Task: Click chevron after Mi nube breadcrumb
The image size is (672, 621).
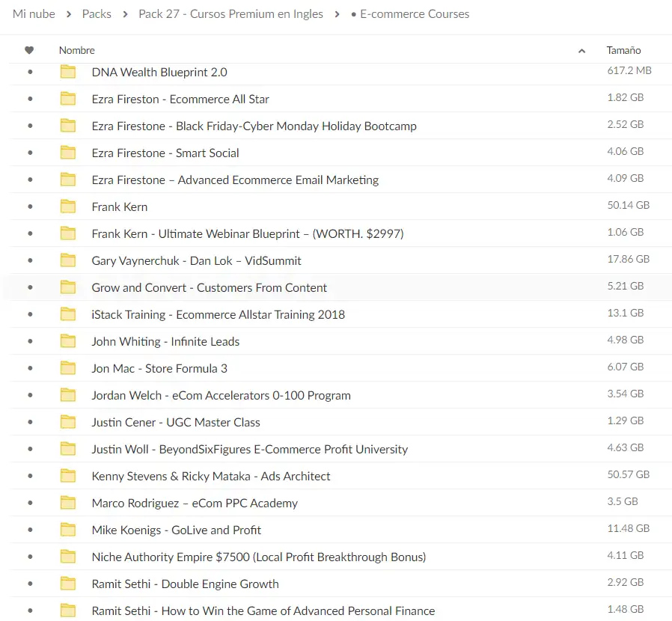Action: [x=69, y=14]
